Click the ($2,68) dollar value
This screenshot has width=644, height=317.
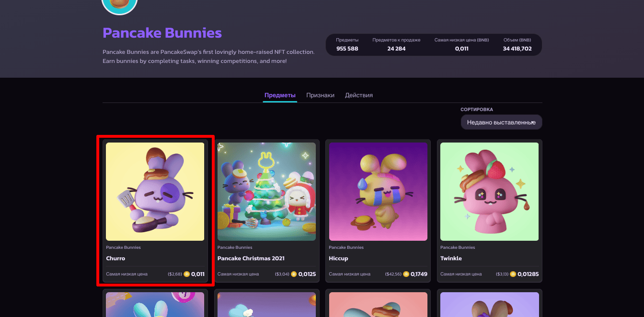(x=175, y=274)
